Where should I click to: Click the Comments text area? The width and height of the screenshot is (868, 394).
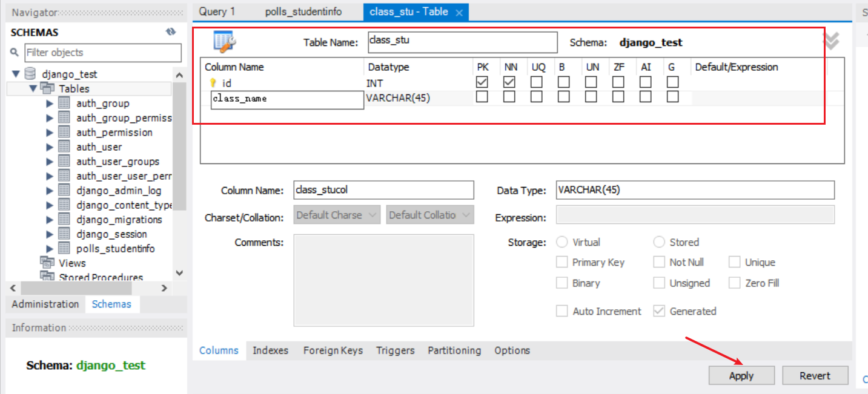(x=383, y=280)
